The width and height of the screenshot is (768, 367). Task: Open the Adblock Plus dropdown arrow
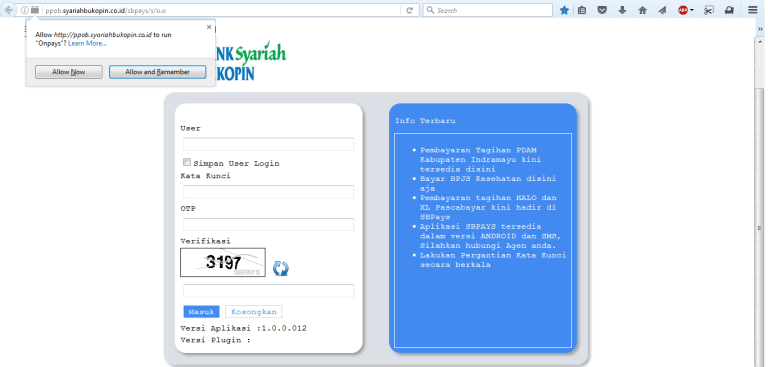coord(692,10)
